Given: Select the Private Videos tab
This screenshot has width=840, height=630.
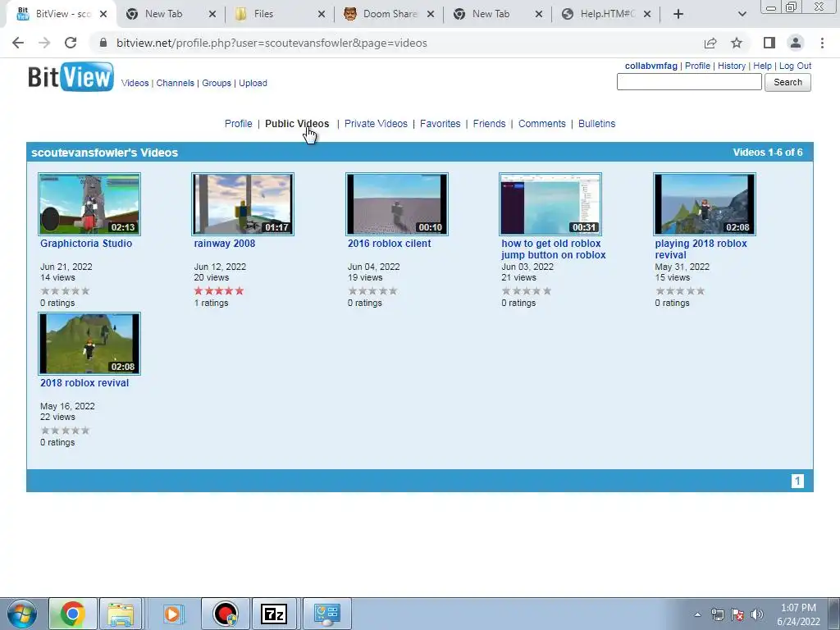Looking at the screenshot, I should (x=376, y=124).
